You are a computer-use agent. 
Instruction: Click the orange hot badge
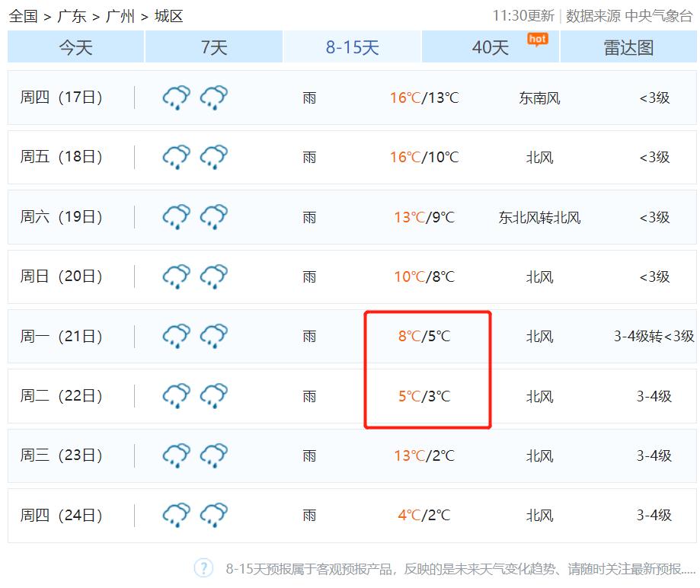537,39
